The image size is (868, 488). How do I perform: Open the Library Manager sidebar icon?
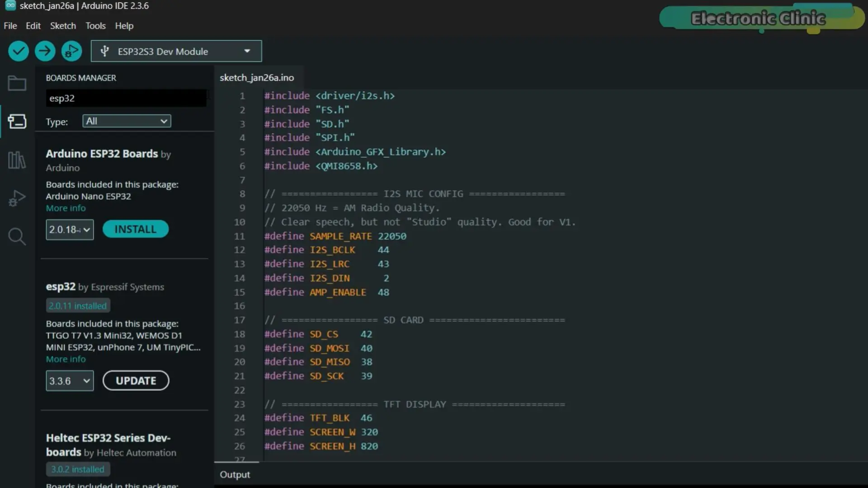(17, 160)
